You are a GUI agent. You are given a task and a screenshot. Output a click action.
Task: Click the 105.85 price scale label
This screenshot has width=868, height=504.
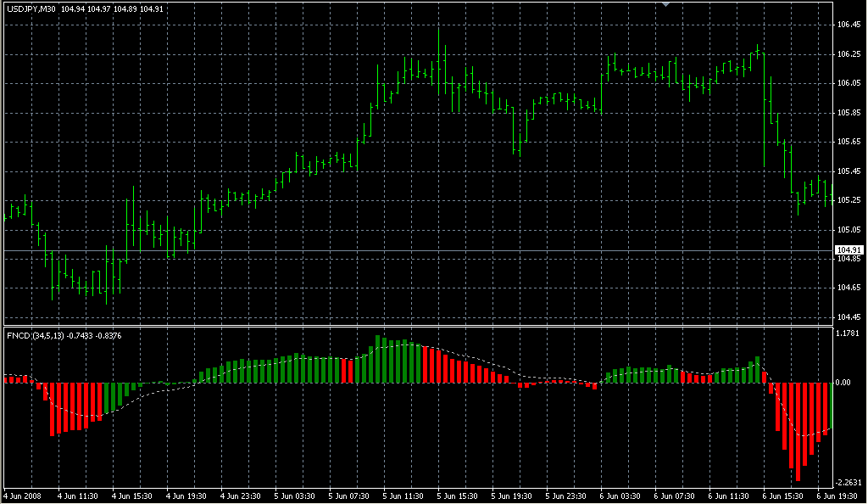tap(849, 113)
